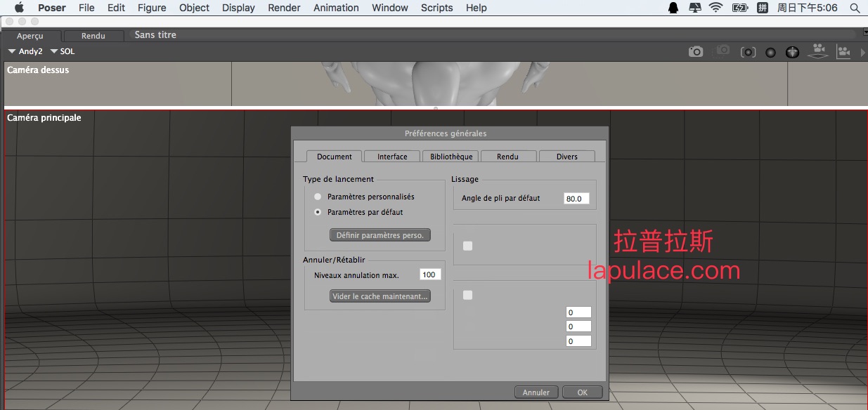Open the Render menu
The width and height of the screenshot is (868, 410).
[284, 8]
